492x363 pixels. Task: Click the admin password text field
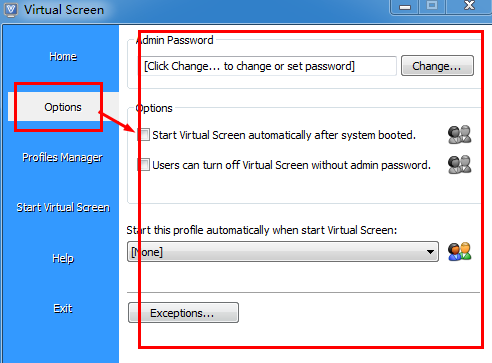click(268, 66)
